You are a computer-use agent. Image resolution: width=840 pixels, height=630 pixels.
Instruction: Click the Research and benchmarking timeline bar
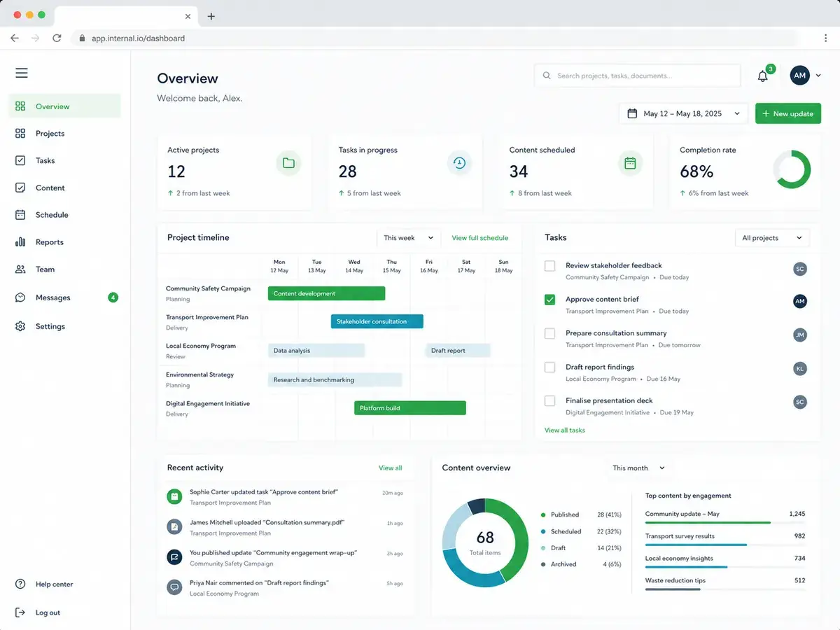(335, 379)
